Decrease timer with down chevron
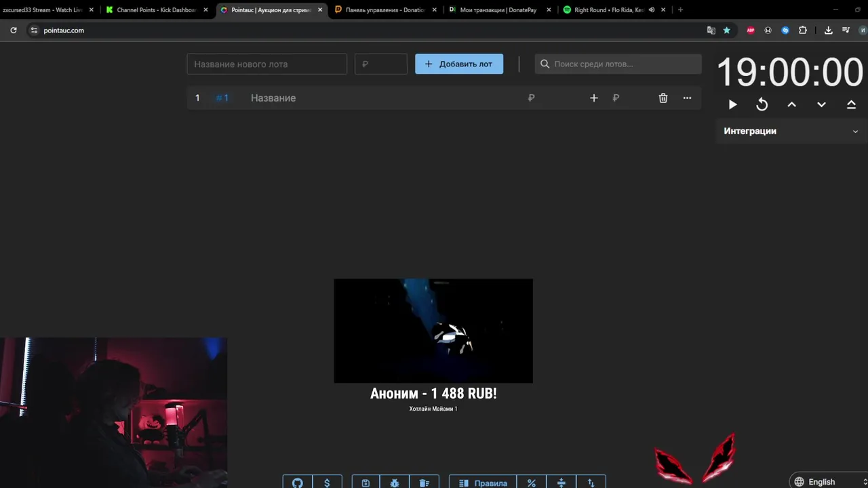Image resolution: width=868 pixels, height=488 pixels. coord(821,104)
